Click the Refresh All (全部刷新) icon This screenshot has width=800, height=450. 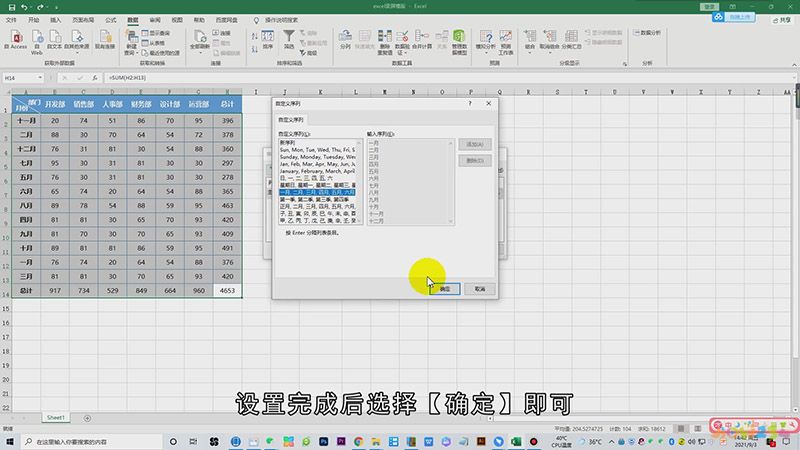click(x=199, y=39)
